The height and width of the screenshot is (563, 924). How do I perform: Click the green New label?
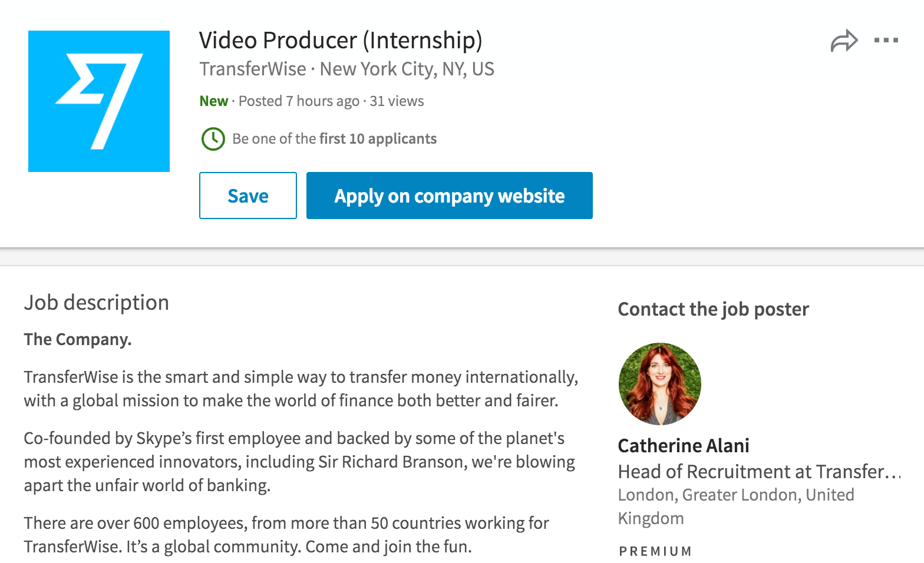(213, 101)
